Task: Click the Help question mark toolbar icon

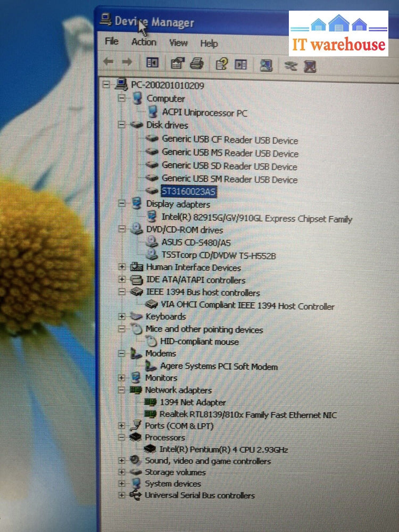Action: [x=221, y=64]
